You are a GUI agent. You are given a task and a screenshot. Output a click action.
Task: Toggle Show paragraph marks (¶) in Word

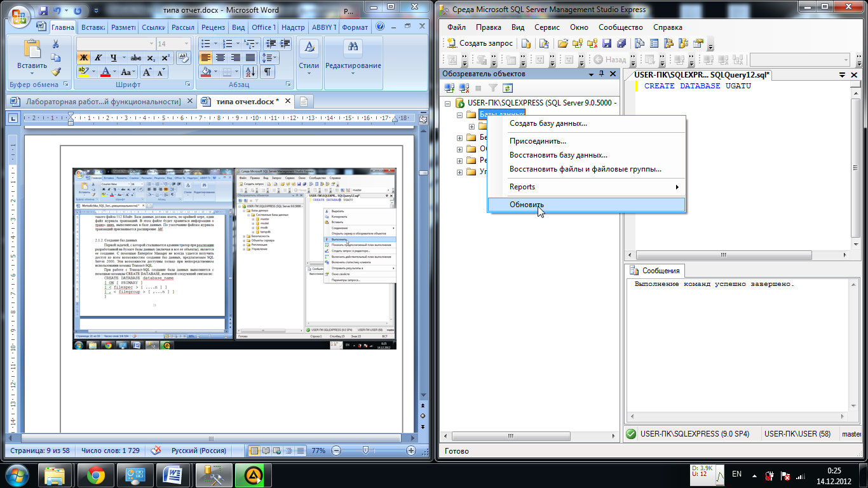[x=268, y=72]
